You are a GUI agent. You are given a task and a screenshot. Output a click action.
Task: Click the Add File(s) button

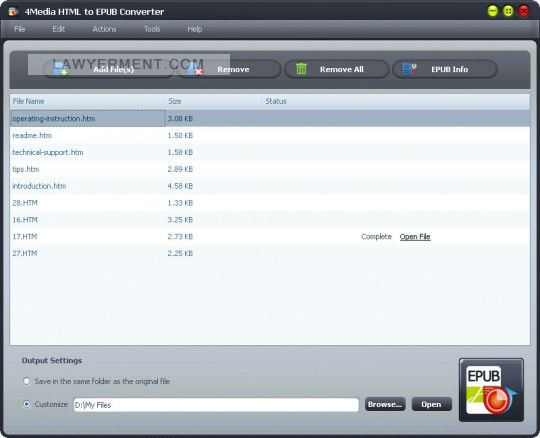(x=108, y=69)
